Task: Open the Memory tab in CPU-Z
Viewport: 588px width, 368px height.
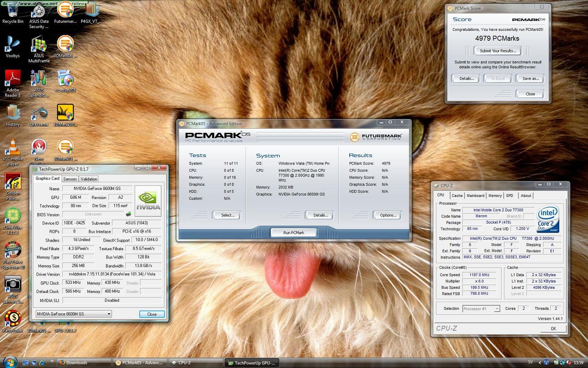Action: pyautogui.click(x=495, y=196)
